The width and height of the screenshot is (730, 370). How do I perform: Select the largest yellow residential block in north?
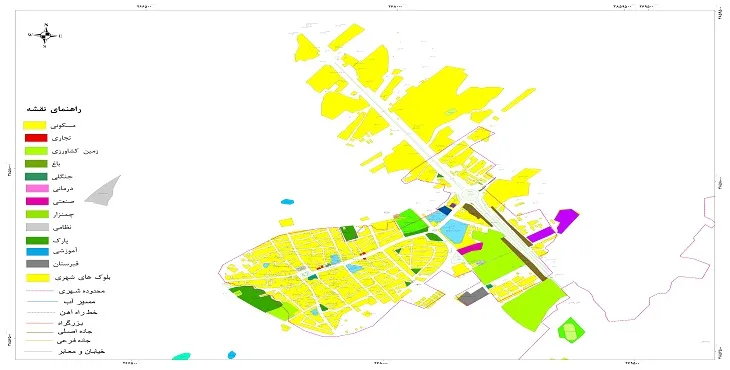click(439, 106)
